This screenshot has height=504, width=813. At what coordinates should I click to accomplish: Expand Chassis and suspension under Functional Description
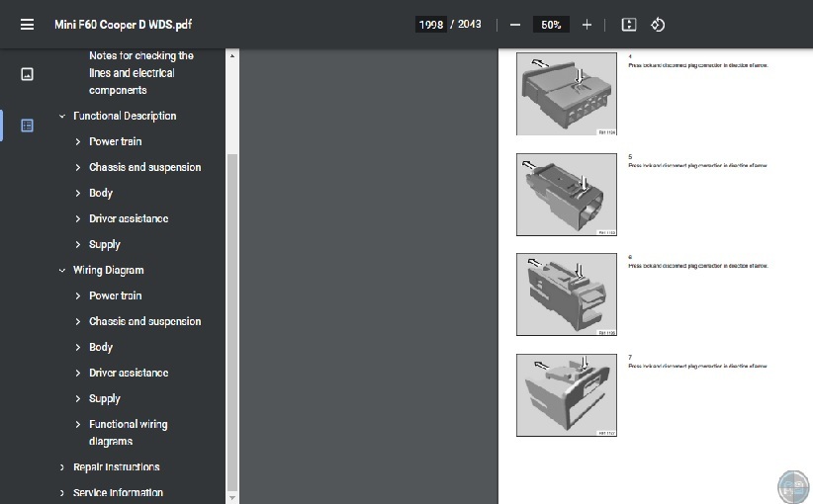tap(78, 167)
